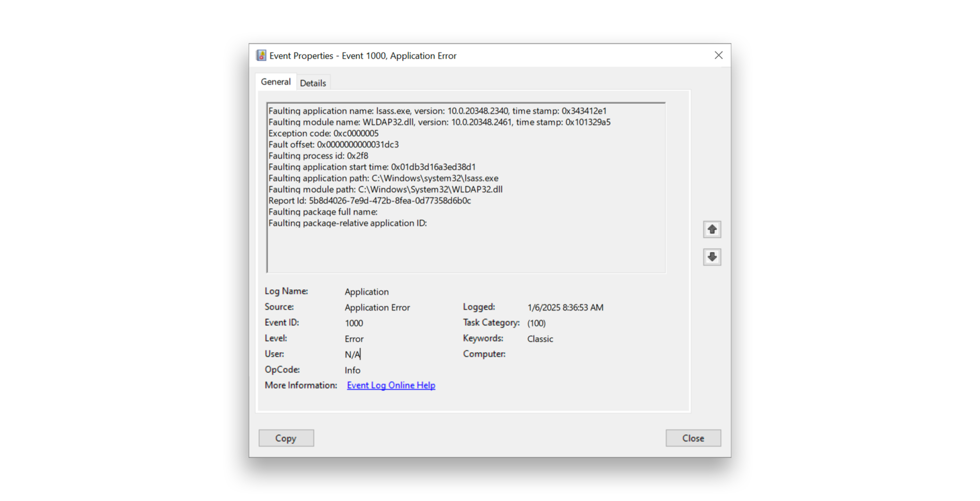Viewport: 980px width, 501px height.
Task: Open the Event Log Online Help link
Action: pos(390,385)
